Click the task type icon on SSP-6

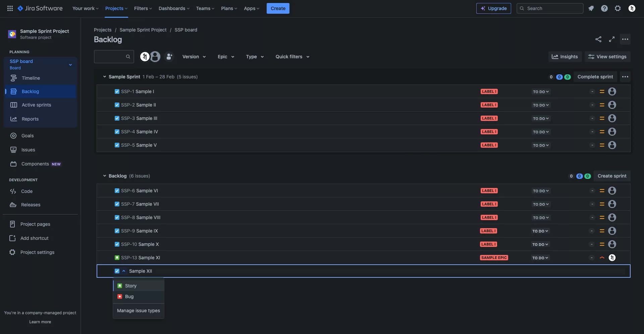point(117,191)
